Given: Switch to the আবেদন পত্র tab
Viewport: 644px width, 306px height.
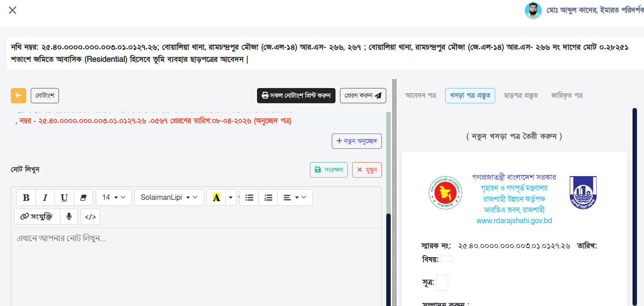Looking at the screenshot, I should coord(420,95).
